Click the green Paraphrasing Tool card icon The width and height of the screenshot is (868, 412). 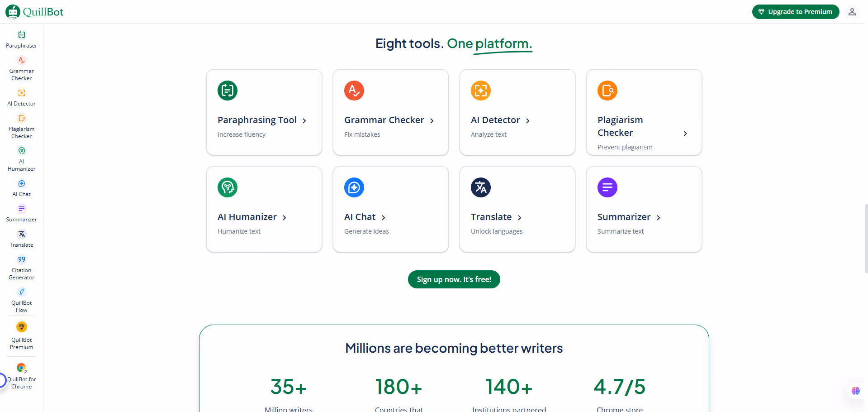228,91
